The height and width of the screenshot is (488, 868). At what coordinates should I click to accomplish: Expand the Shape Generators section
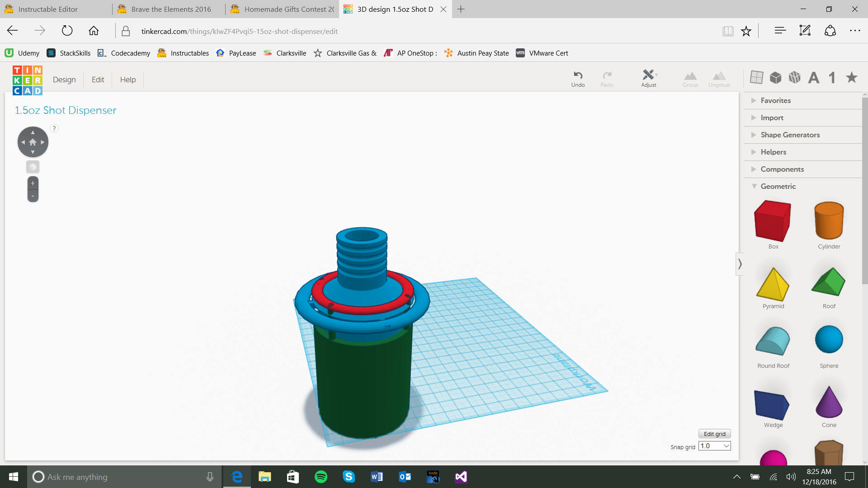click(790, 135)
